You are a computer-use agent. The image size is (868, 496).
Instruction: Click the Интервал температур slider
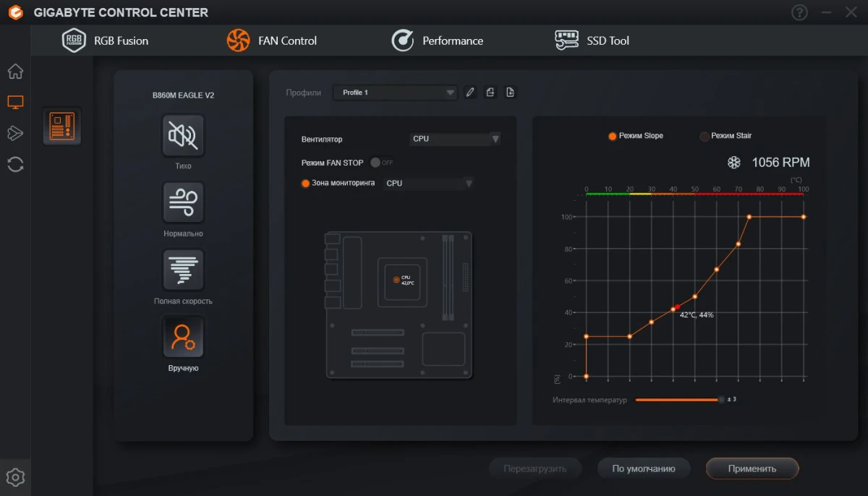[x=678, y=400]
